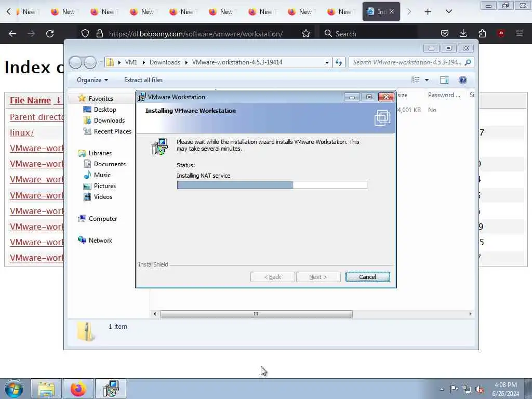Viewport: 532px width, 399px height.
Task: Select VM1 in address breadcrumb
Action: (x=131, y=62)
